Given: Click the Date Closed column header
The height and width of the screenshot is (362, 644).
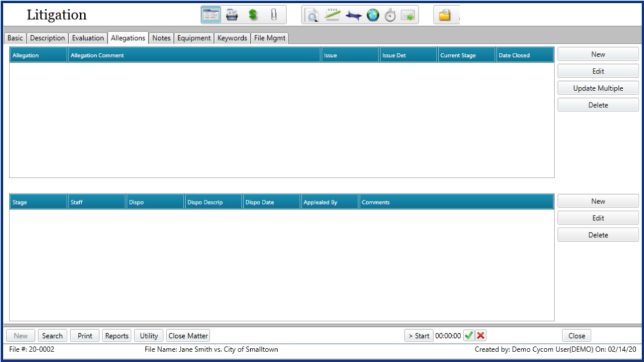Looking at the screenshot, I should tap(524, 55).
